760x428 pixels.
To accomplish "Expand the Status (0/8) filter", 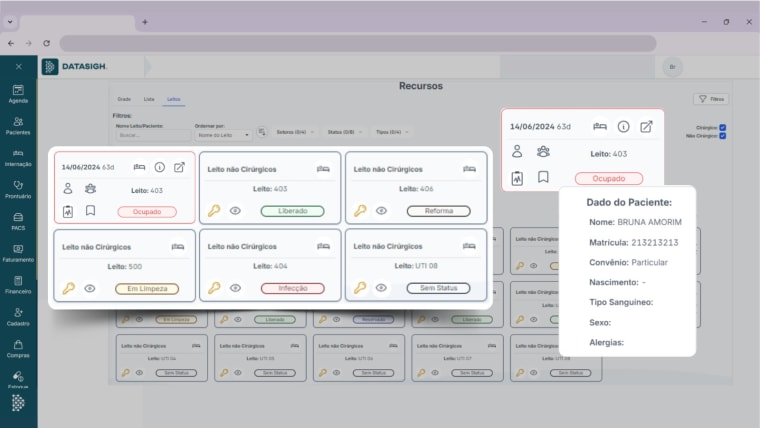I will [345, 132].
